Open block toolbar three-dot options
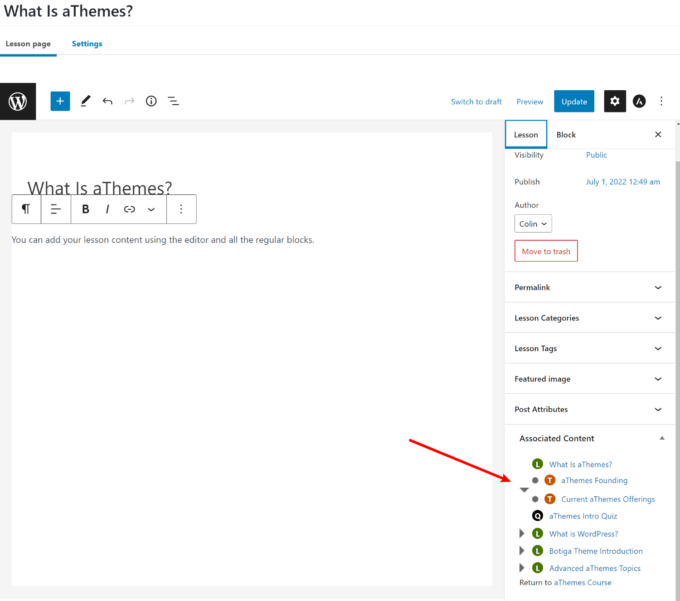 (x=181, y=209)
